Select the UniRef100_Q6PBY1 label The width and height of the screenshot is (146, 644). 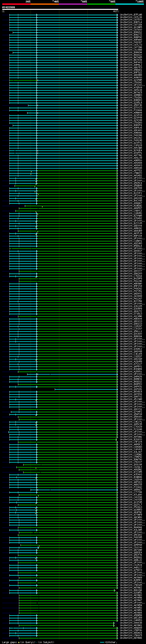pos(131,366)
